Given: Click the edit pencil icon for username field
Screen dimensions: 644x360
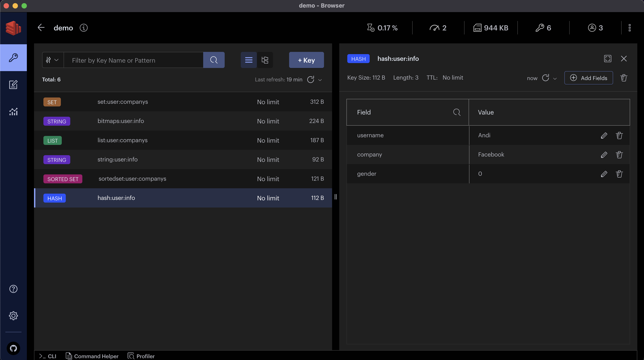Looking at the screenshot, I should click(x=604, y=135).
